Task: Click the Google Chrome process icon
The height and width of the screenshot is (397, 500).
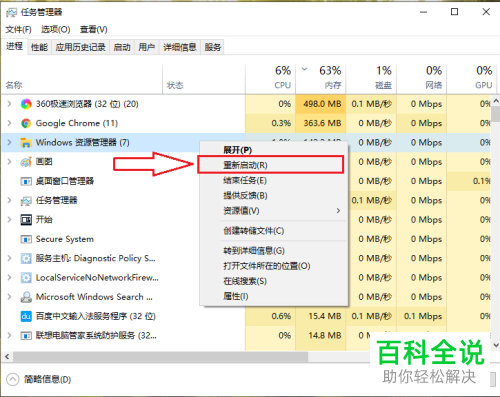Action: coord(26,123)
